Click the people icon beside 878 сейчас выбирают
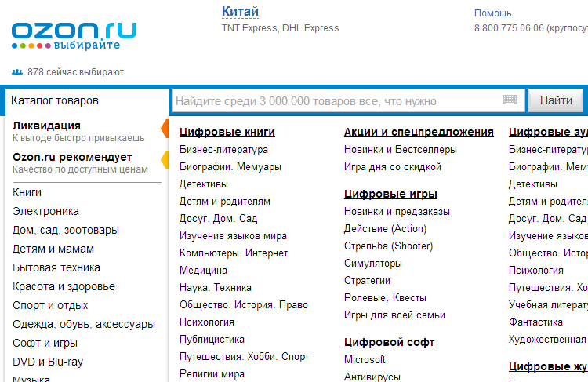Viewport: 588px width, 382px height. [x=17, y=72]
